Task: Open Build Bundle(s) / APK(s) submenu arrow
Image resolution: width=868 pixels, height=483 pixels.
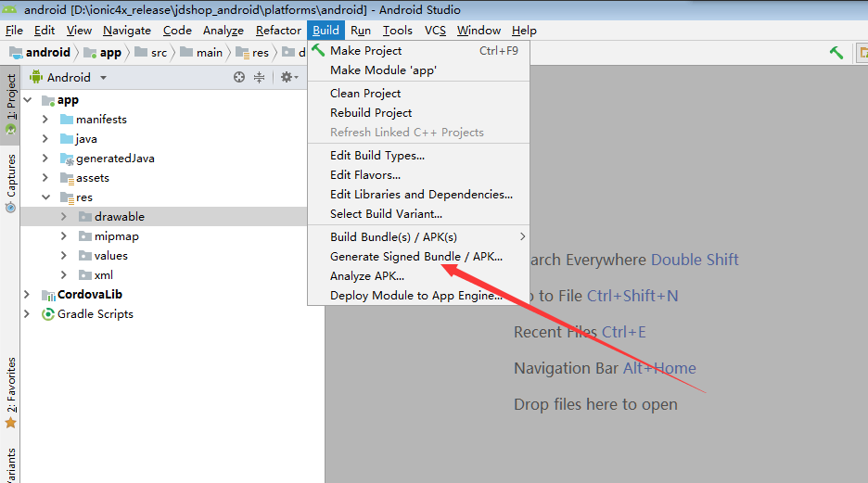Action: (x=523, y=236)
